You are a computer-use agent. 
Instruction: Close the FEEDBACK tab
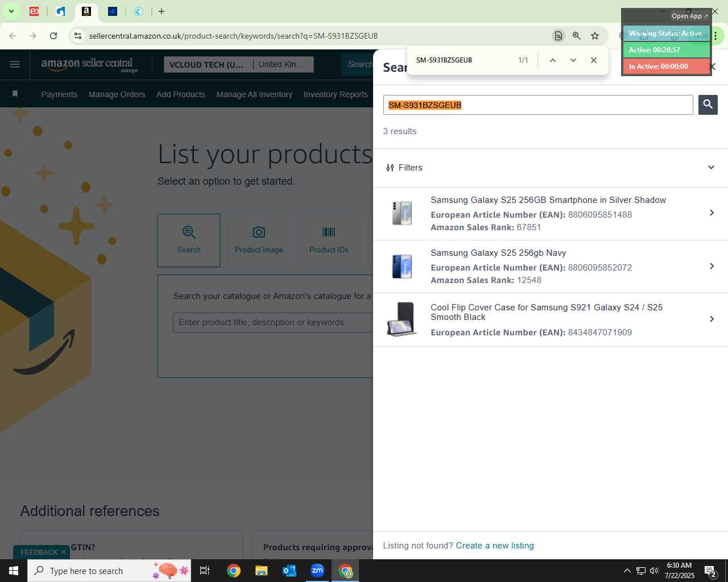64,552
